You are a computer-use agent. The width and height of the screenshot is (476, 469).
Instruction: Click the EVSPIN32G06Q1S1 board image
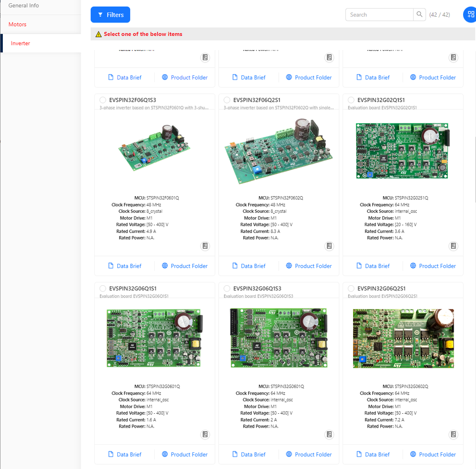[154, 338]
